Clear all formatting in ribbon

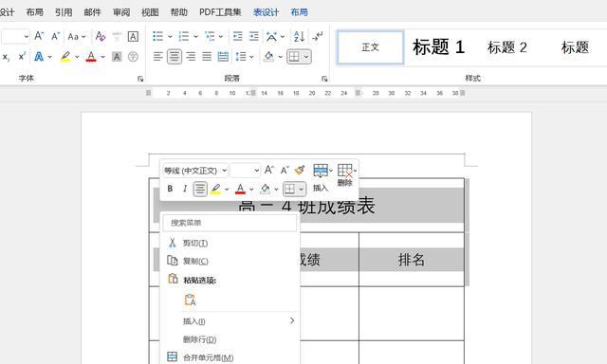pos(101,36)
